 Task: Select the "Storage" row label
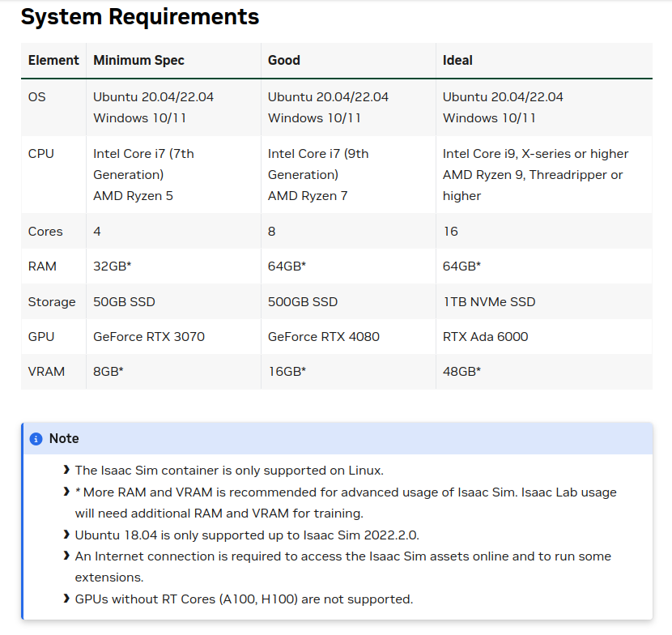click(52, 302)
